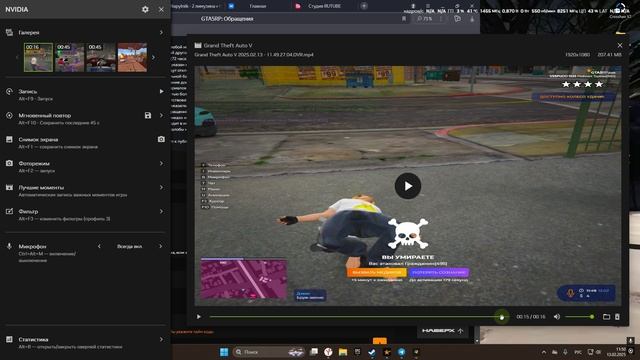Close the NVIDIA overlay panel

[161, 9]
